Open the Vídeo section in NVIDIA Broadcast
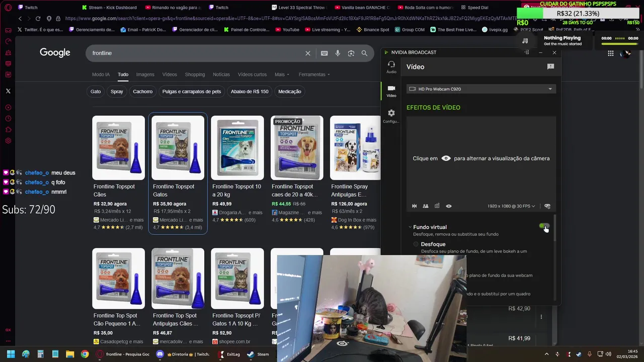The width and height of the screenshot is (644, 362). click(x=391, y=91)
